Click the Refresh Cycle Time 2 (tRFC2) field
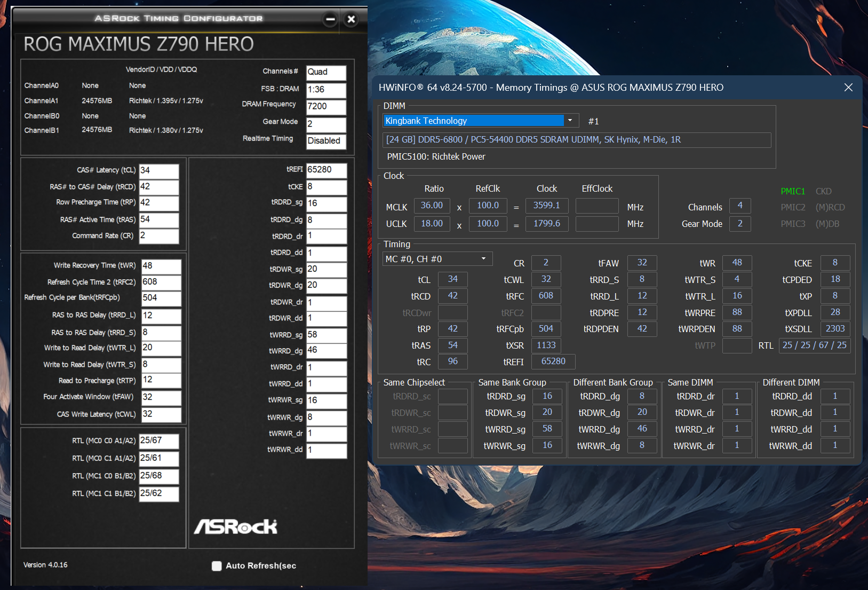This screenshot has height=590, width=868. point(161,282)
